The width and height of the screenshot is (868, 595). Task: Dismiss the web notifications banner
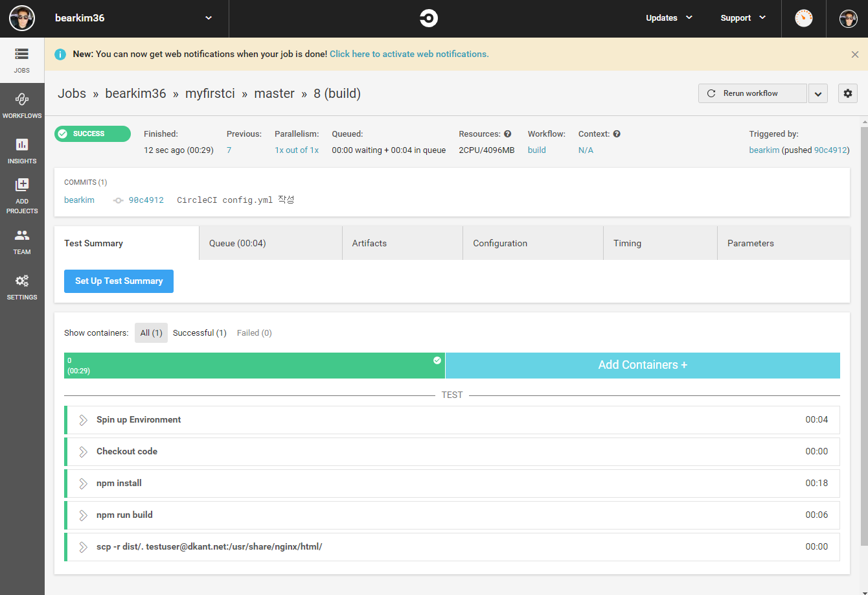[x=855, y=54]
